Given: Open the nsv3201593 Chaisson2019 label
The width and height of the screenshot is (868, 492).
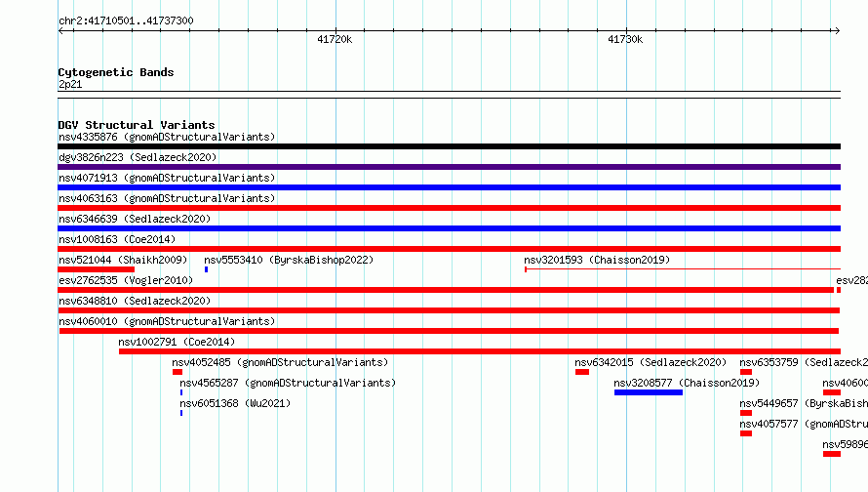Looking at the screenshot, I should pos(597,260).
